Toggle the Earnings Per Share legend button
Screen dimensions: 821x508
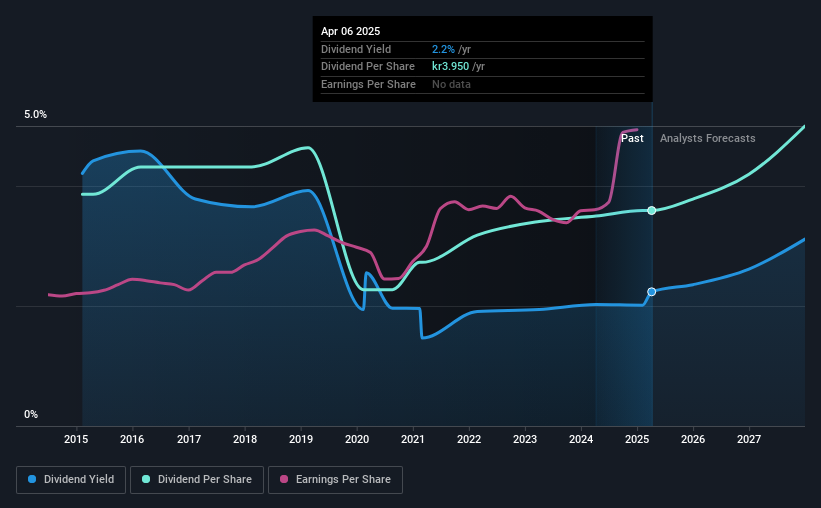[x=335, y=480]
